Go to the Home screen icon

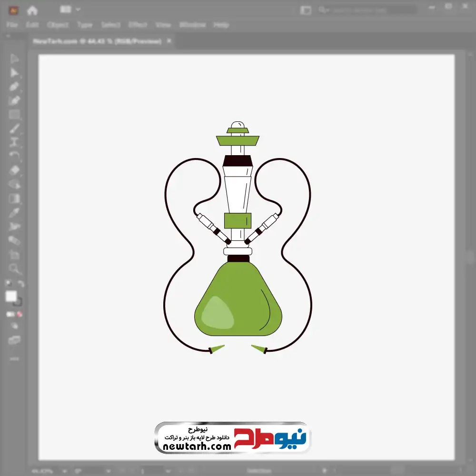coord(32,10)
